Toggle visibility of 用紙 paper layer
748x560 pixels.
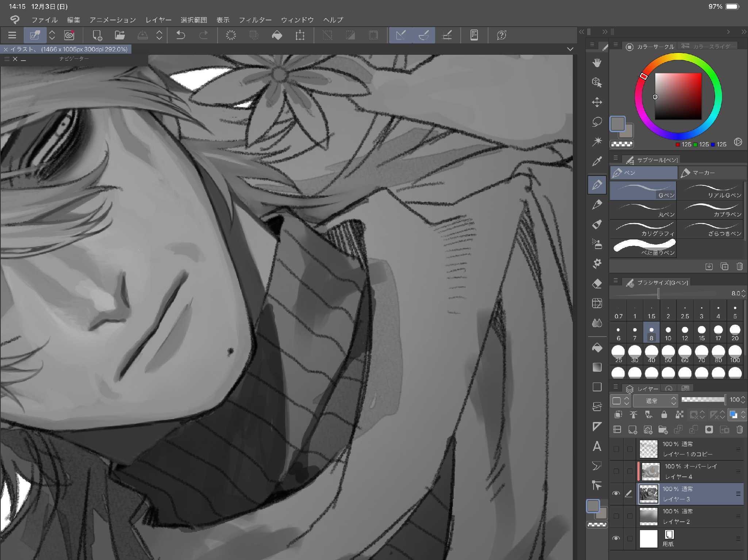coord(616,538)
